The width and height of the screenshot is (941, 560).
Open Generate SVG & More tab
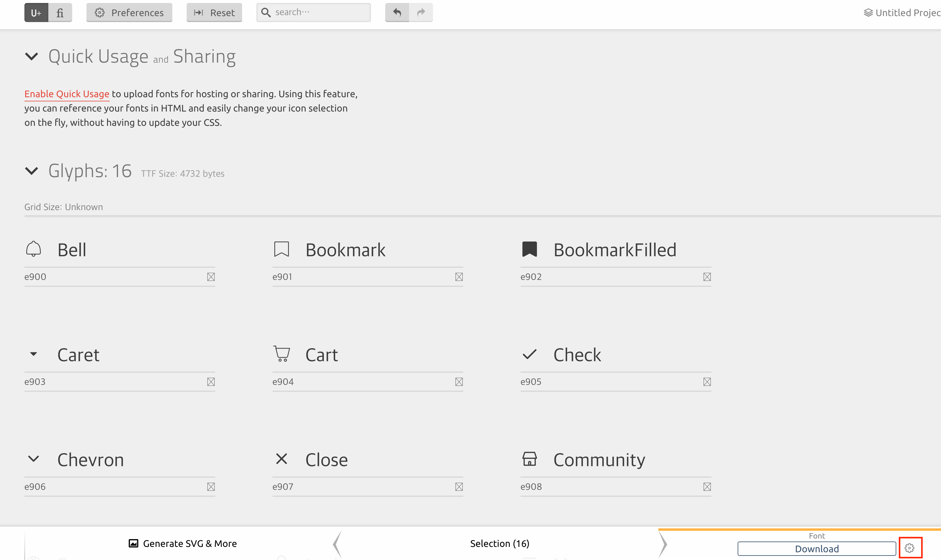[183, 543]
